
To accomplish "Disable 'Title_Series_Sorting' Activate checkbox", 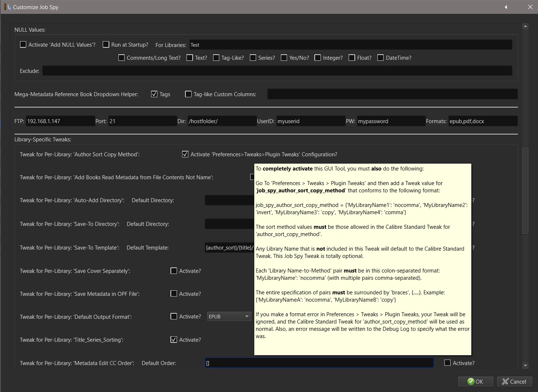I will [x=174, y=340].
